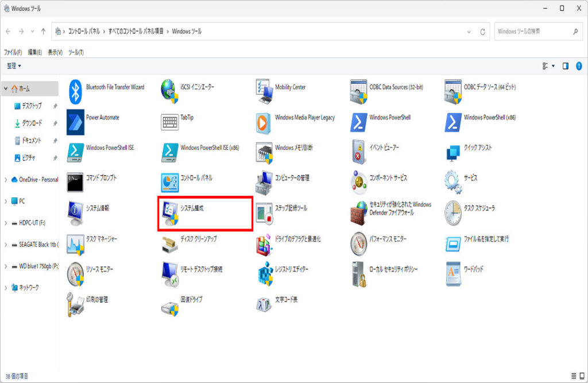Open イベント ビューアー icon
Viewport: 588px width, 383px height.
tap(359, 151)
